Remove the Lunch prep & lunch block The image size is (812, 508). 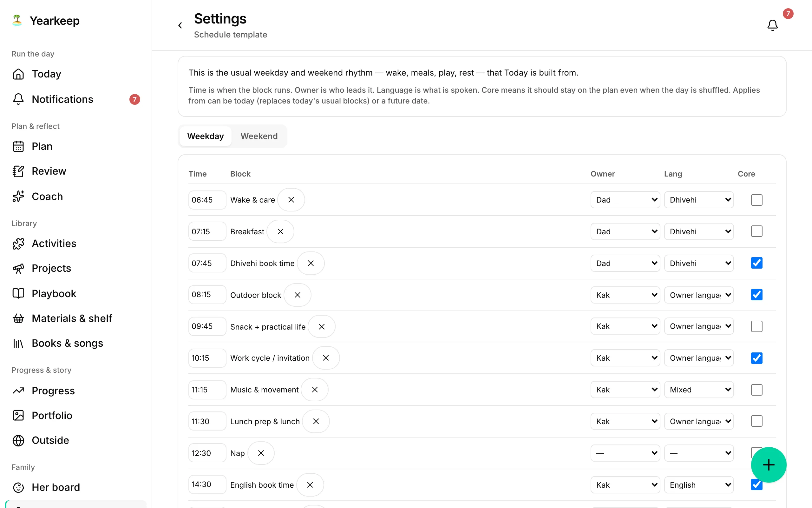pos(316,421)
